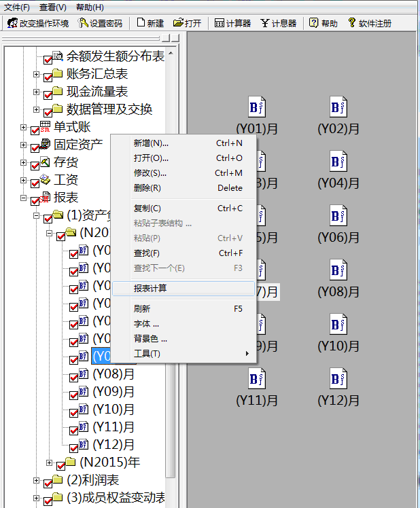Collapse the 报表 tree node
This screenshot has width=420, height=508.
[24, 198]
